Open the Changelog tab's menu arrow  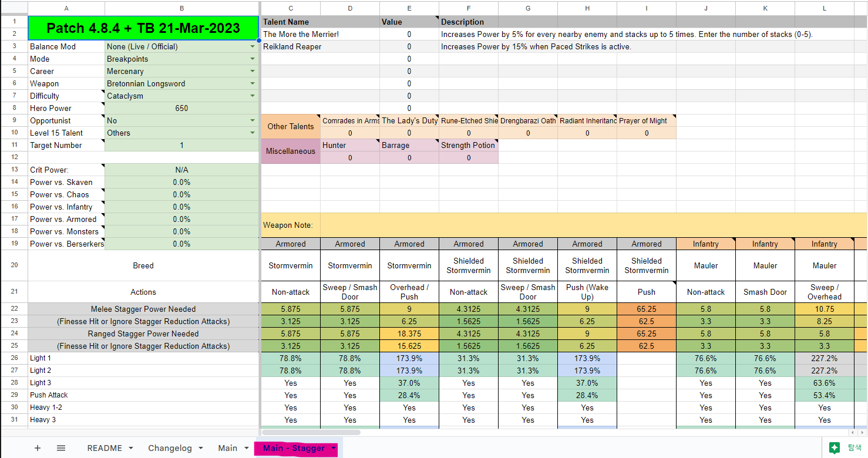[x=200, y=448]
